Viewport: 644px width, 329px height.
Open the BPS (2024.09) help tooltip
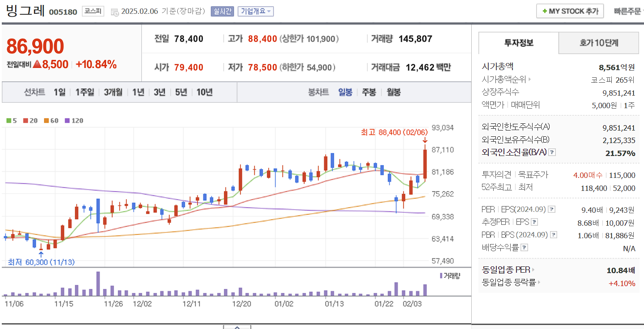coord(553,235)
